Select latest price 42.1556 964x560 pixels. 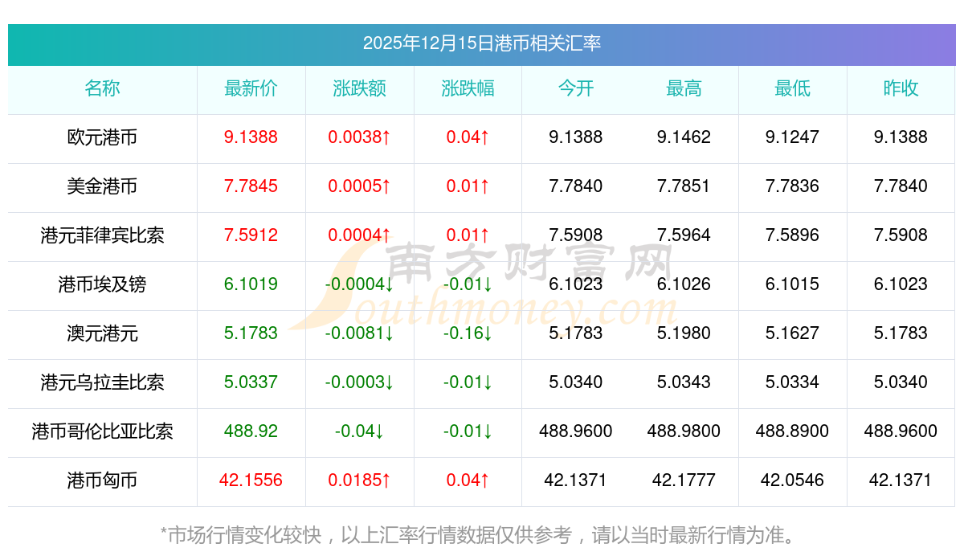(251, 480)
